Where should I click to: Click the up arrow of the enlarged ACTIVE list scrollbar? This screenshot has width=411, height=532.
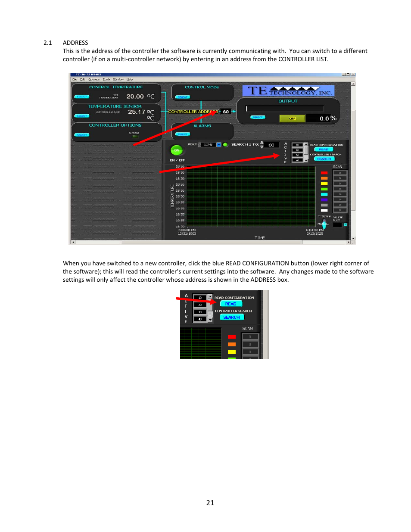pyautogui.click(x=210, y=297)
